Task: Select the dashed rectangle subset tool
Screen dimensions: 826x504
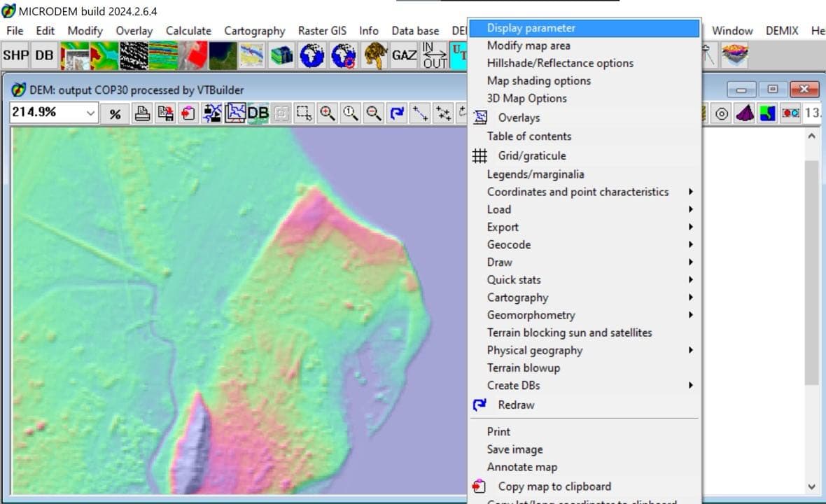Action: pyautogui.click(x=303, y=113)
